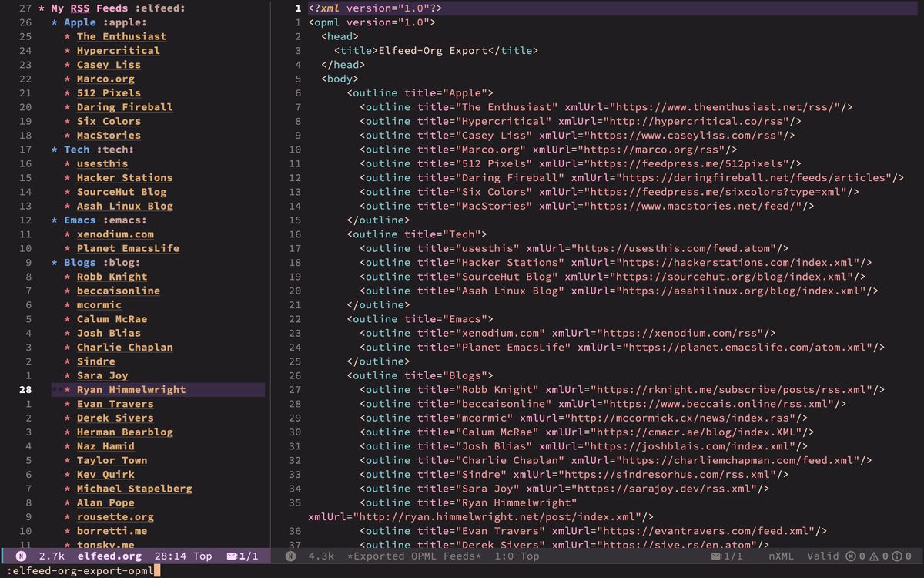Screen dimensions: 924x578
Task: Click the planet.emacslife.com atom.xml line
Action: pos(622,348)
